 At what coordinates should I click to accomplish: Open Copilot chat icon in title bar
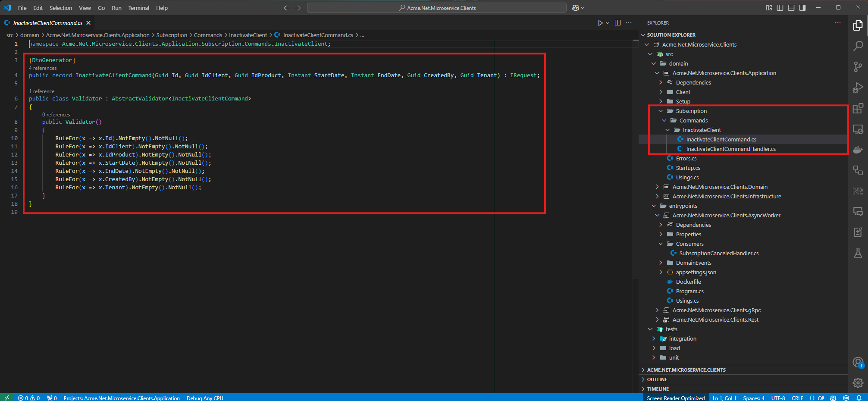(576, 8)
